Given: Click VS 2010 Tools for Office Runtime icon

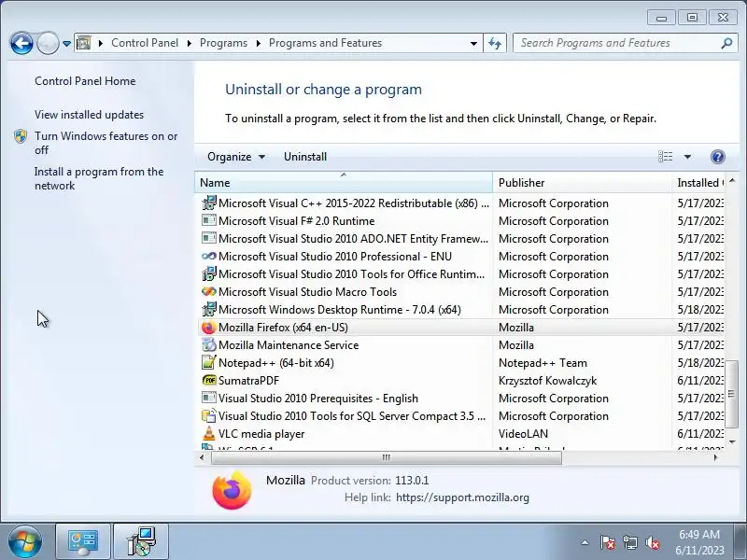Looking at the screenshot, I should point(208,274).
